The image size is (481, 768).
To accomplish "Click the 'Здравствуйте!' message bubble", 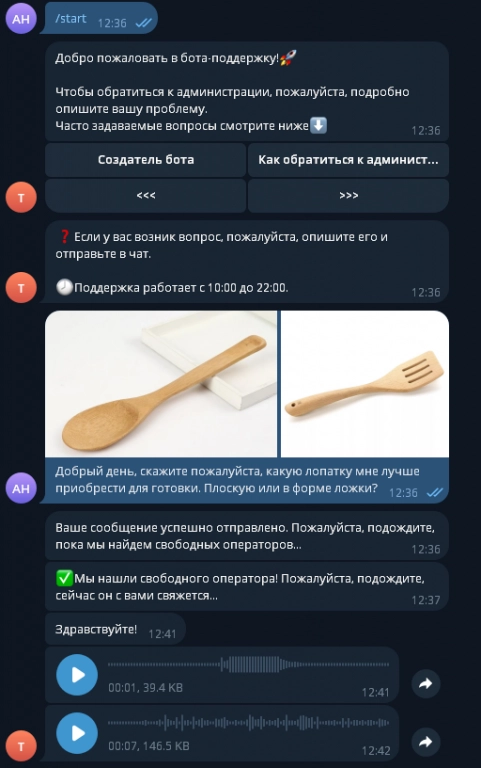I will tap(116, 629).
